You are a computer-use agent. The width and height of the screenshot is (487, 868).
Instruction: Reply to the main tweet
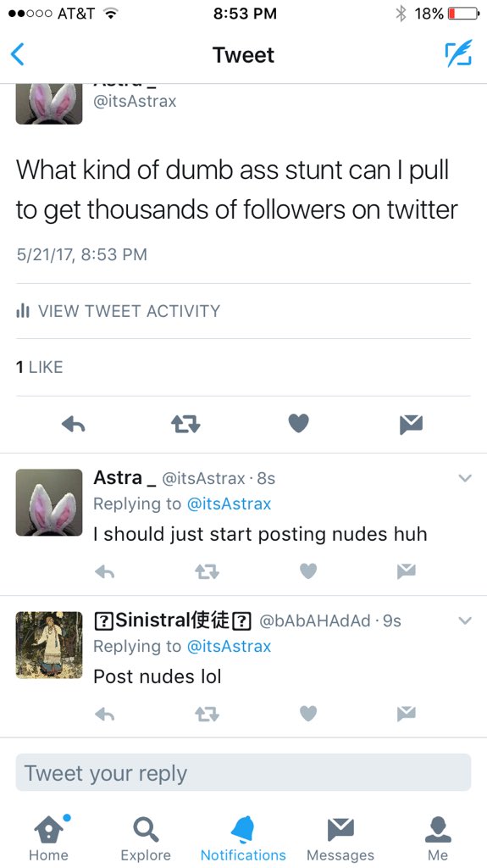coord(73,424)
